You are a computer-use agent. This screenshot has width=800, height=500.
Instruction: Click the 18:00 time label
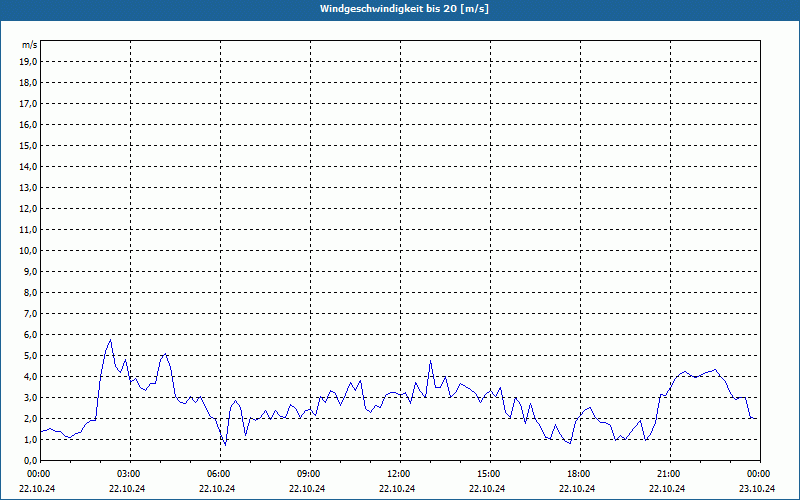(x=580, y=474)
